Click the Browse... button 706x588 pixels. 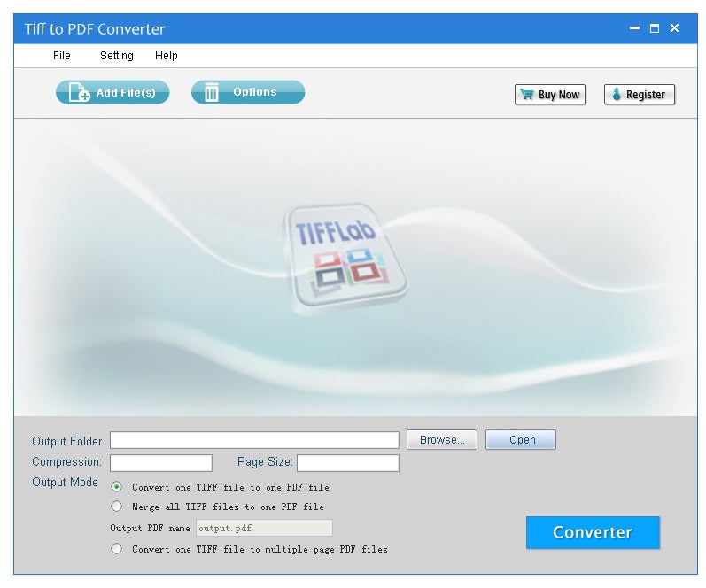click(442, 440)
